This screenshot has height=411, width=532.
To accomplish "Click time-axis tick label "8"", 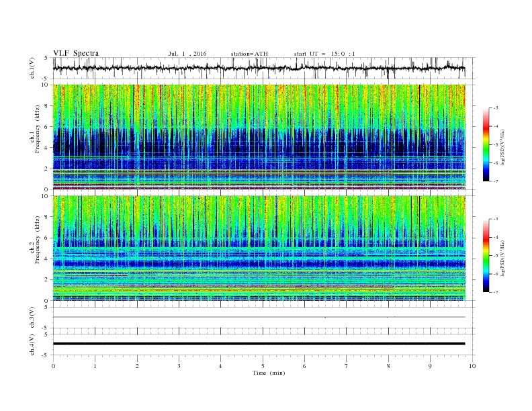I will [x=388, y=366].
